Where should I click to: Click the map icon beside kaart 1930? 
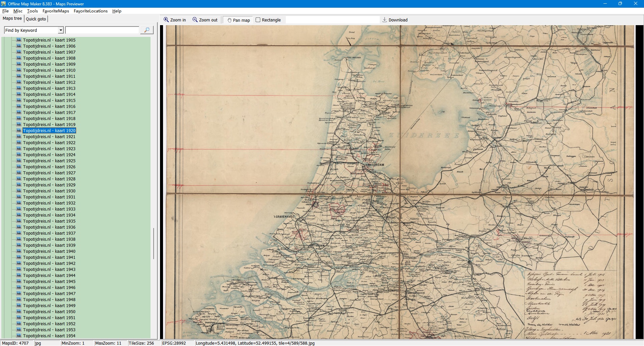[x=19, y=191]
